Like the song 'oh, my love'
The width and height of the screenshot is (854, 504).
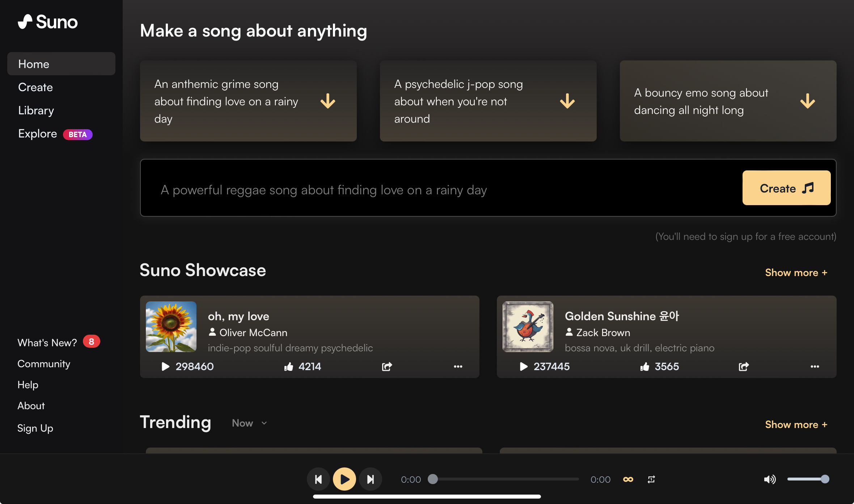288,367
